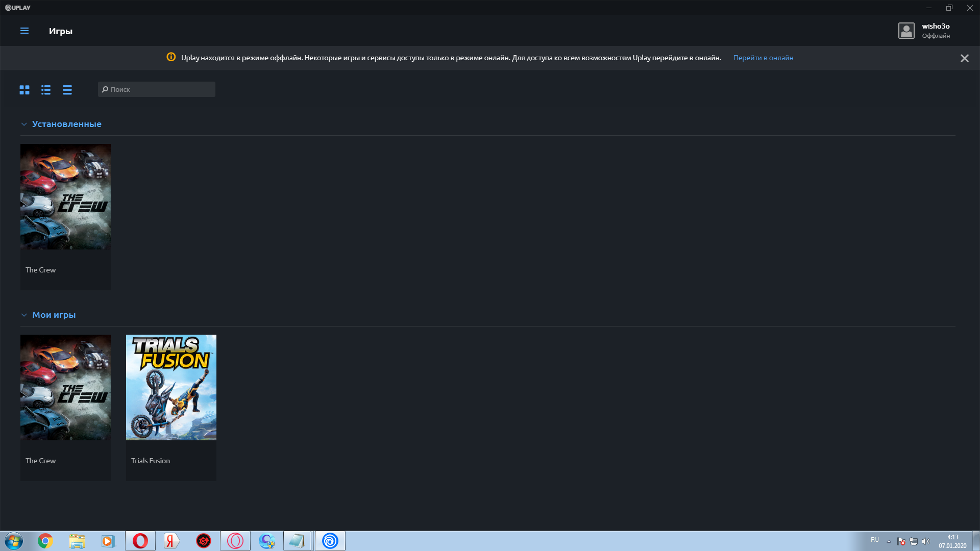980x551 pixels.
Task: Switch to Opera GX taskbar window
Action: click(235, 541)
